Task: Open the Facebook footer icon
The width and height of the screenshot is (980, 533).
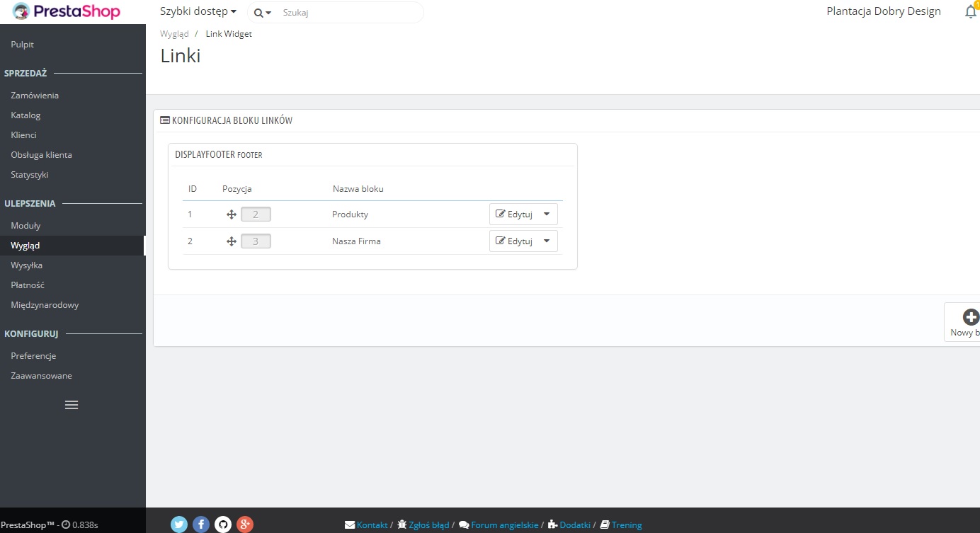Action: pyautogui.click(x=201, y=525)
